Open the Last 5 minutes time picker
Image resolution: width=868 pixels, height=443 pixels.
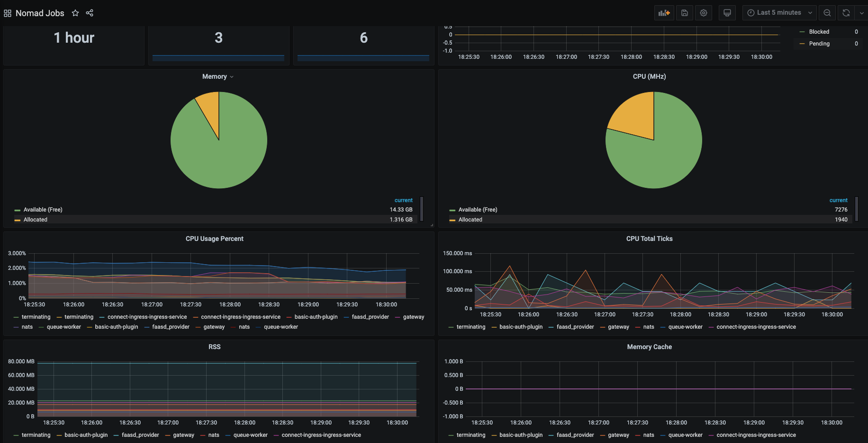(x=780, y=13)
